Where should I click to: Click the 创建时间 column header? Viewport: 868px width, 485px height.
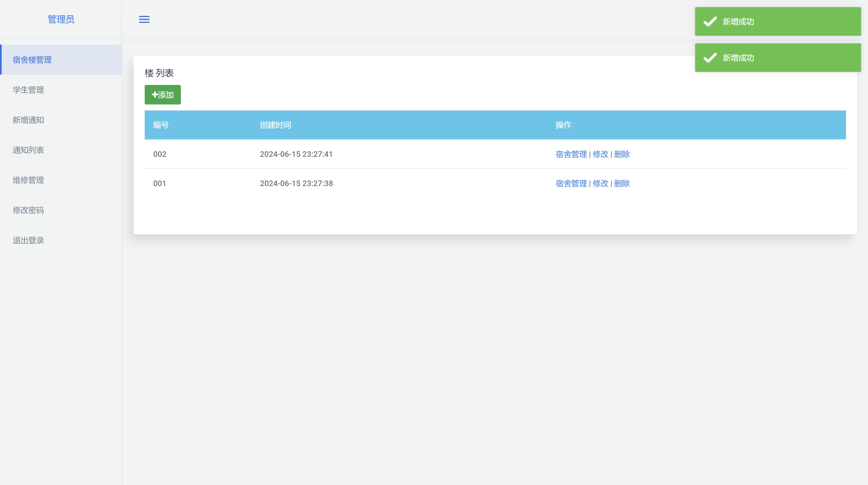(x=275, y=125)
